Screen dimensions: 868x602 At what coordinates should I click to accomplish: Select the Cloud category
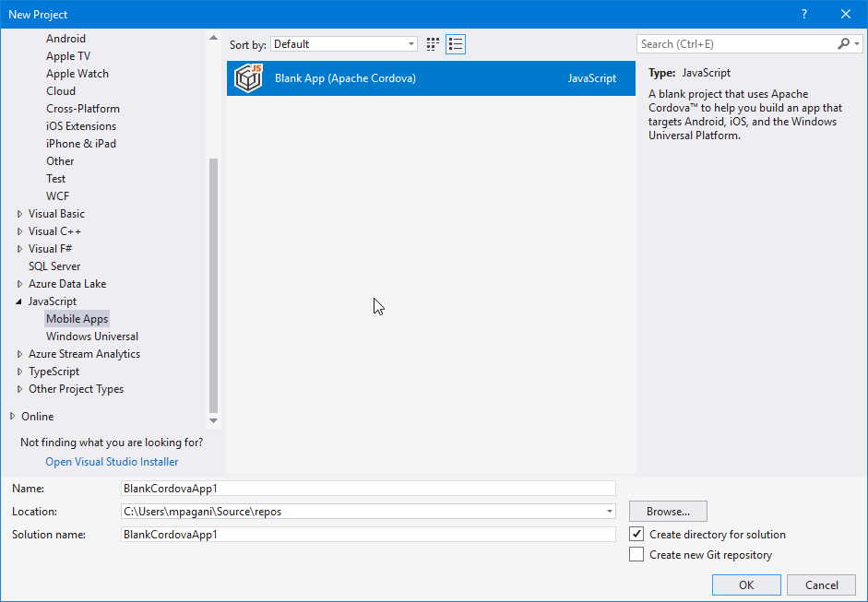(61, 91)
